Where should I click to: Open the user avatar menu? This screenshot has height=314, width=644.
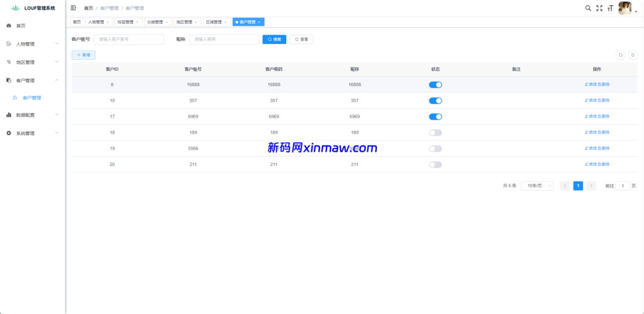tap(625, 8)
